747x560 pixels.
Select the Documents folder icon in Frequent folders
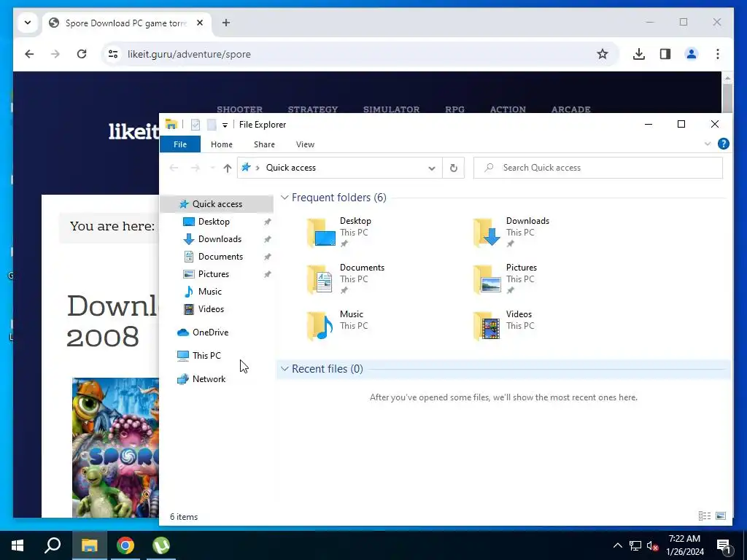(320, 279)
